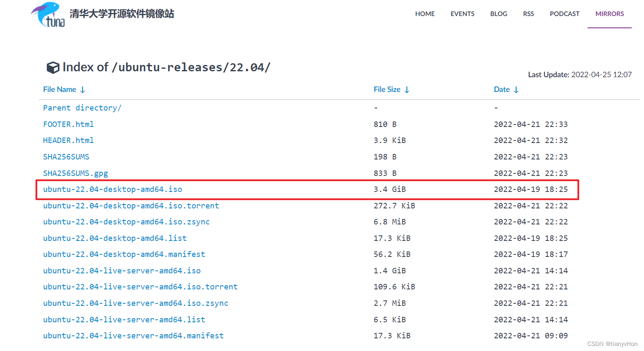
Task: Sort by File Name down arrow
Action: (x=83, y=90)
